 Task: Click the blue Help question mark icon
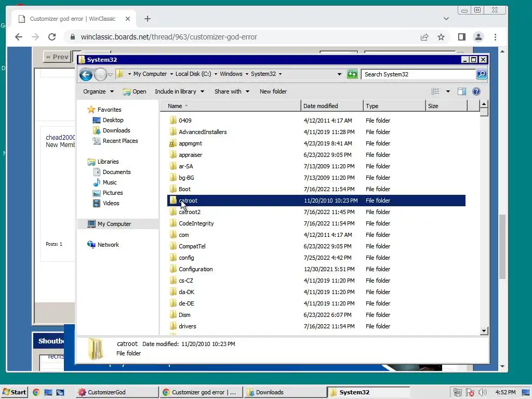coord(476,91)
